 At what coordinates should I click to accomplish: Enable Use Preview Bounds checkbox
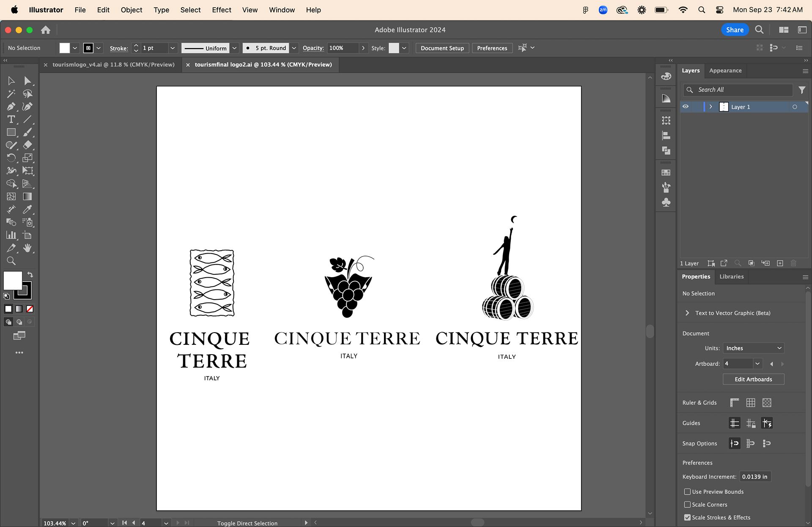pyautogui.click(x=688, y=492)
